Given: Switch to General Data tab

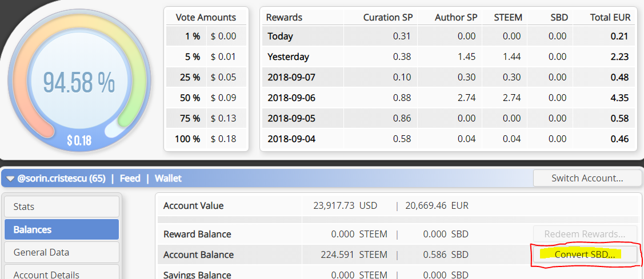Looking at the screenshot, I should (62, 252).
